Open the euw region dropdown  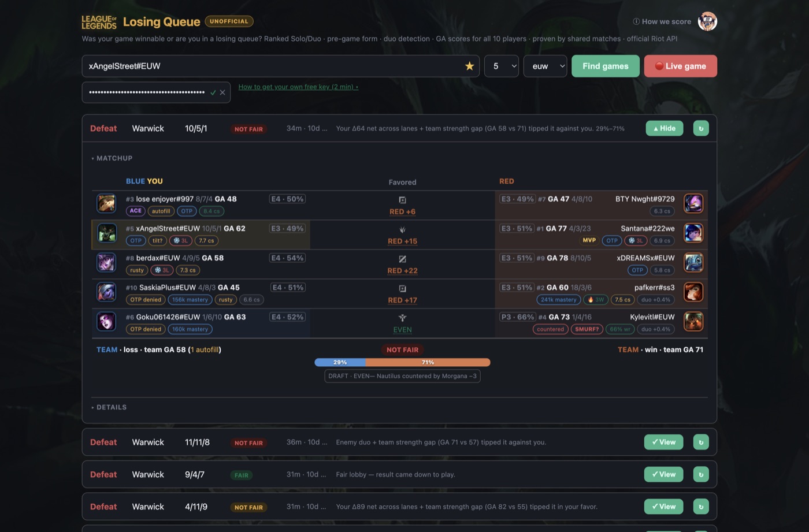545,66
